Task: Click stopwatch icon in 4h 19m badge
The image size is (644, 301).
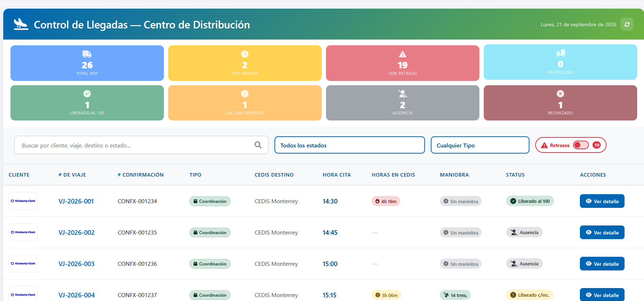Action: [x=377, y=201]
